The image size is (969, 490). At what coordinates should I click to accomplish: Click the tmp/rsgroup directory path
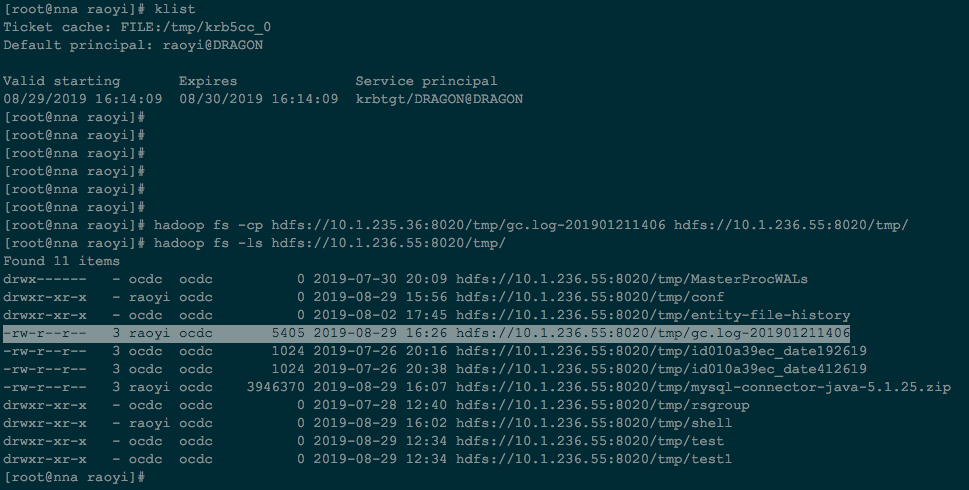click(x=603, y=405)
